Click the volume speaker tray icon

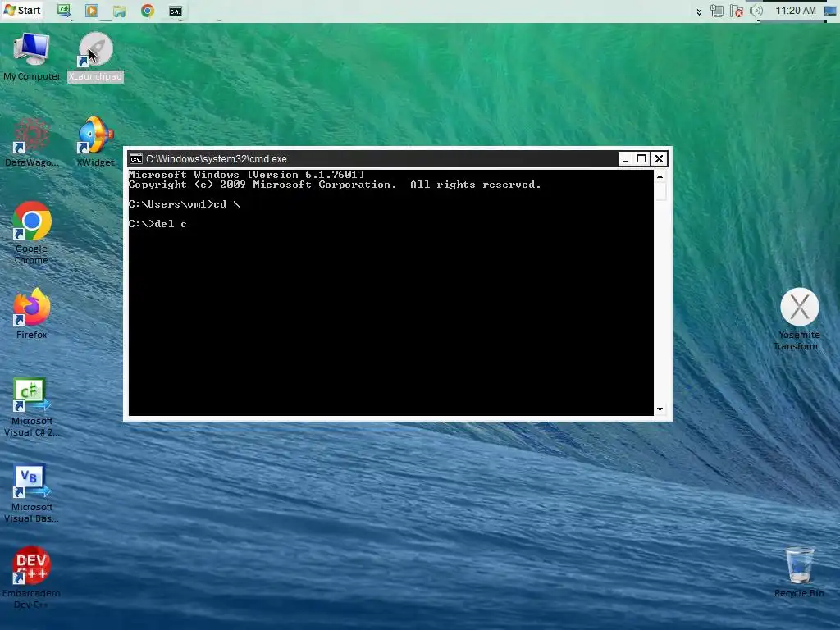(756, 11)
